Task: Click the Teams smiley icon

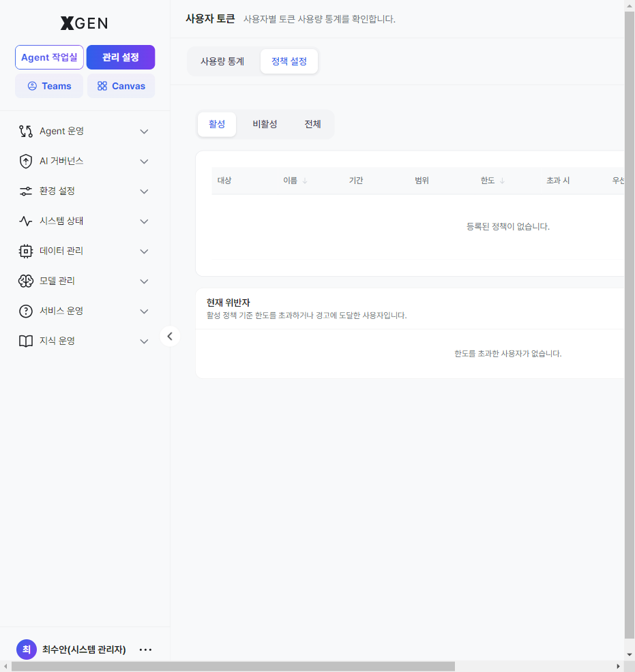Action: coord(32,86)
